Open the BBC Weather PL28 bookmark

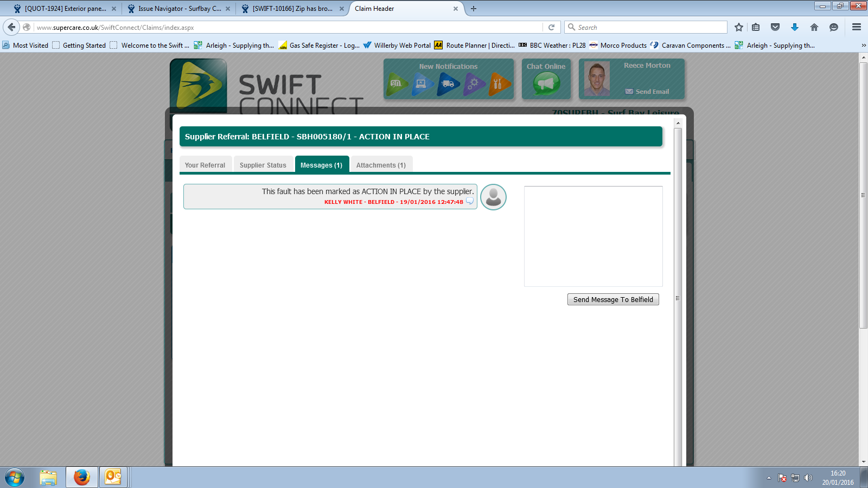pyautogui.click(x=552, y=46)
